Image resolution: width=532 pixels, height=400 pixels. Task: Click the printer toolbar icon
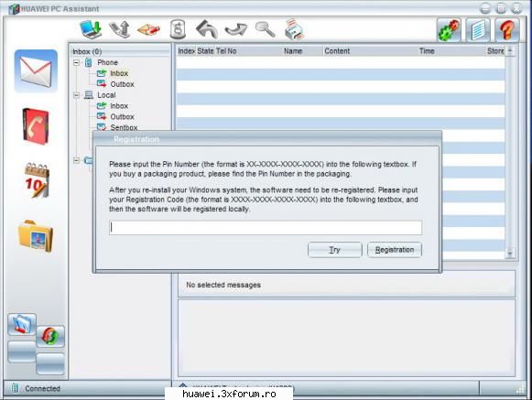[x=294, y=29]
